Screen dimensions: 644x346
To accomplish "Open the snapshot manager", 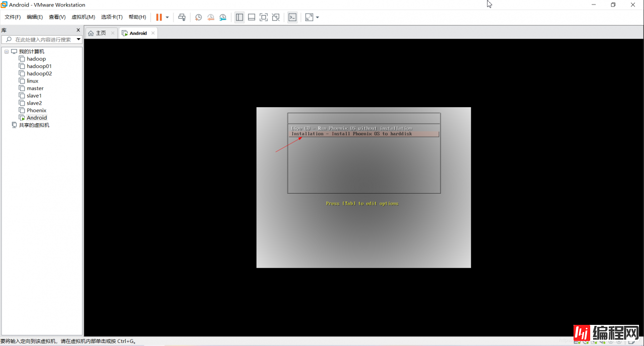I will click(x=223, y=17).
